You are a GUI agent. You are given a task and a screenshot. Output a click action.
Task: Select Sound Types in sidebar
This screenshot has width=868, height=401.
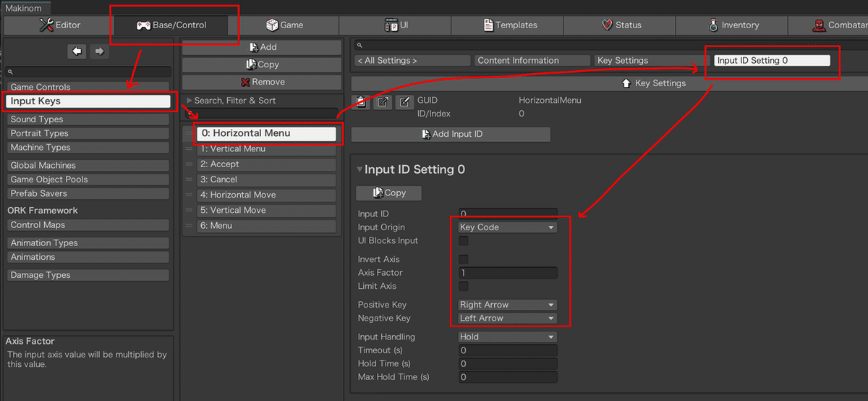tap(88, 119)
